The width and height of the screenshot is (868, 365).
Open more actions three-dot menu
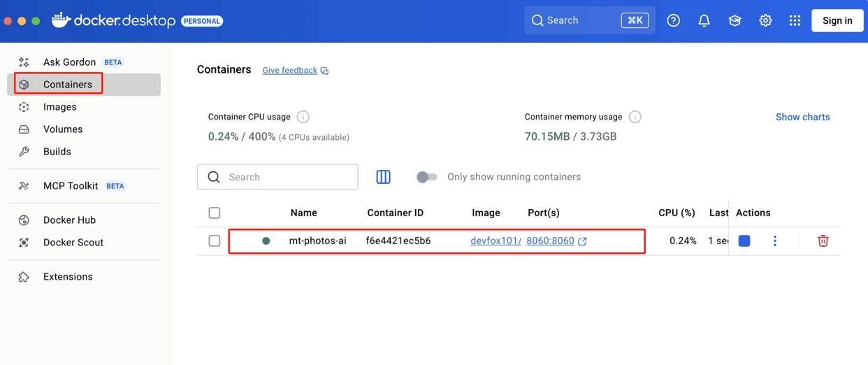tap(774, 241)
